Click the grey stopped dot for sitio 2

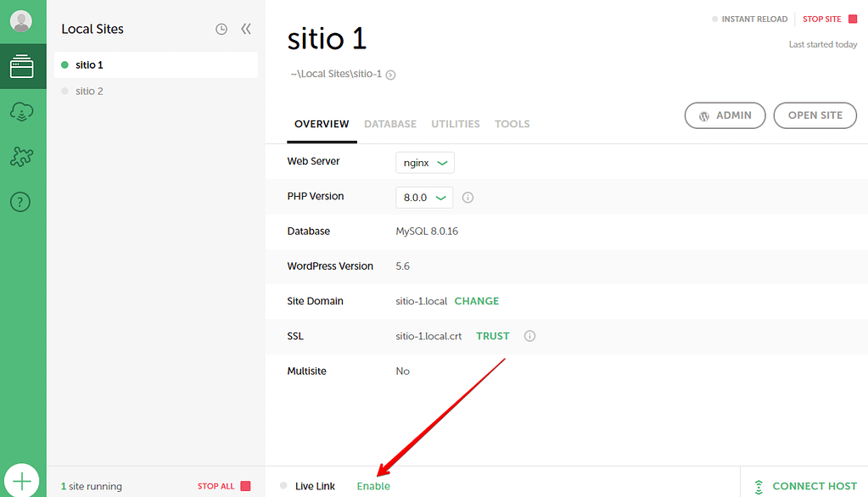pyautogui.click(x=64, y=92)
